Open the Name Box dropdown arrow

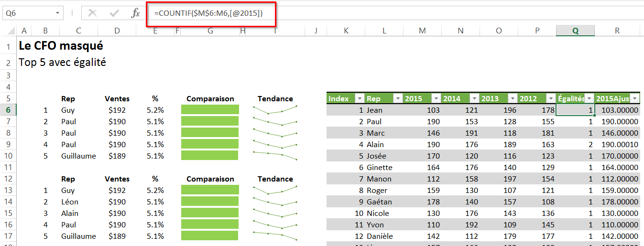tap(58, 13)
